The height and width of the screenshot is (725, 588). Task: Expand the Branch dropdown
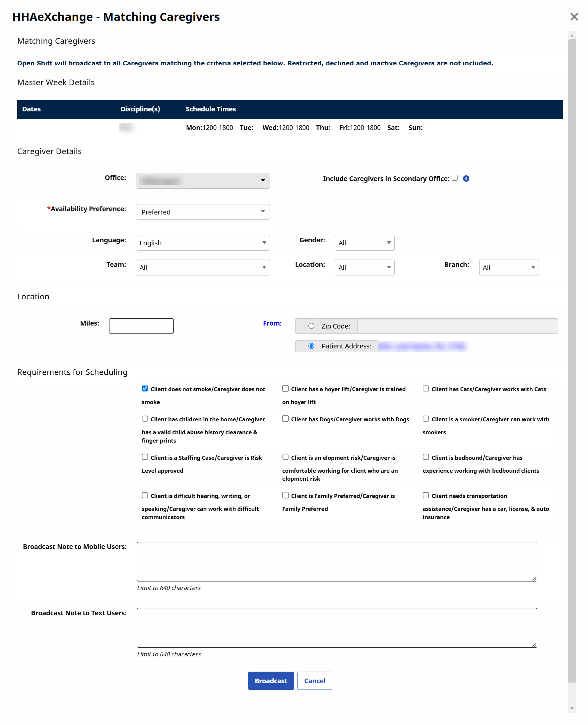coord(508,267)
